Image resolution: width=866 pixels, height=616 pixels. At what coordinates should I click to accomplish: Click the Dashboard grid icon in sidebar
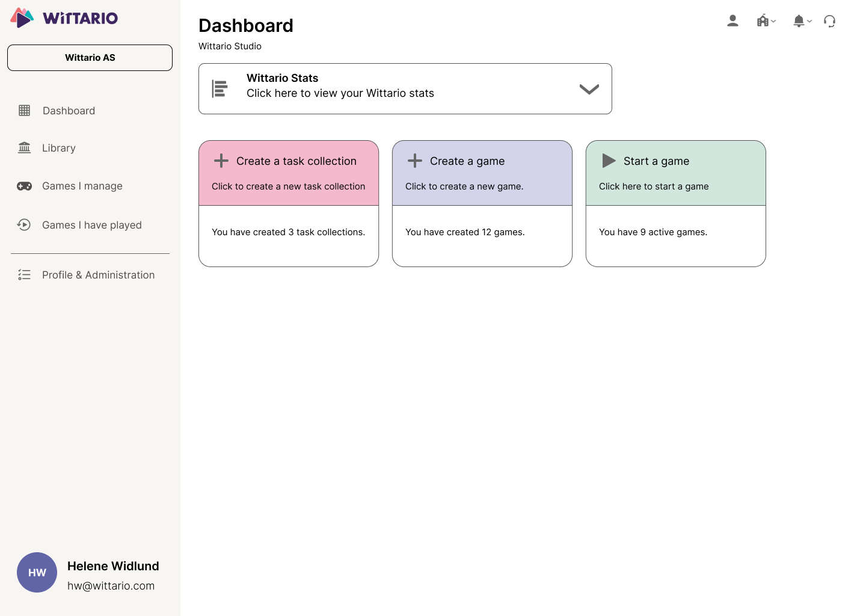[24, 111]
